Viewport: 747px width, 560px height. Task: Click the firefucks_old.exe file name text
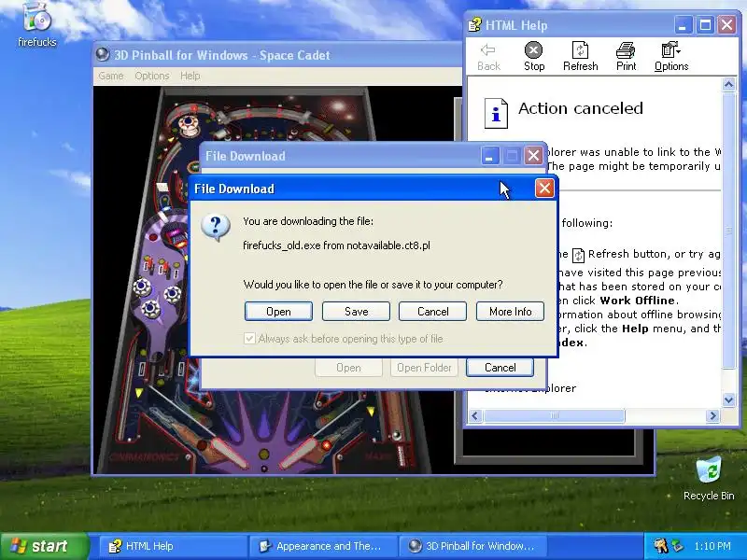pyautogui.click(x=282, y=245)
